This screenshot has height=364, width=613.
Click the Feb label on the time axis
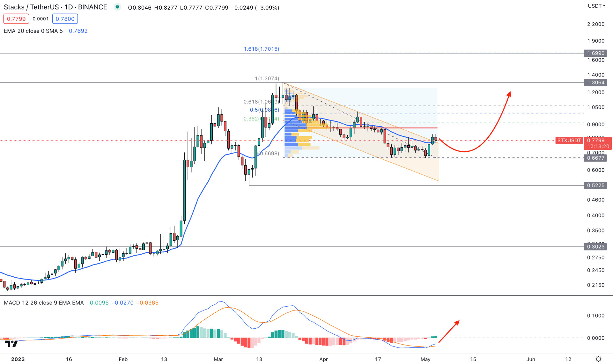123,359
